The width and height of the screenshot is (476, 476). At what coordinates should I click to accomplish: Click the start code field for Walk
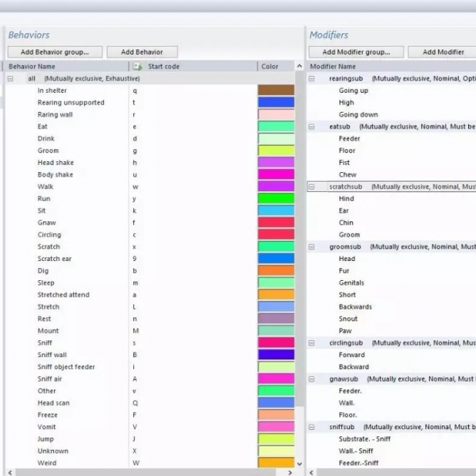(190, 186)
